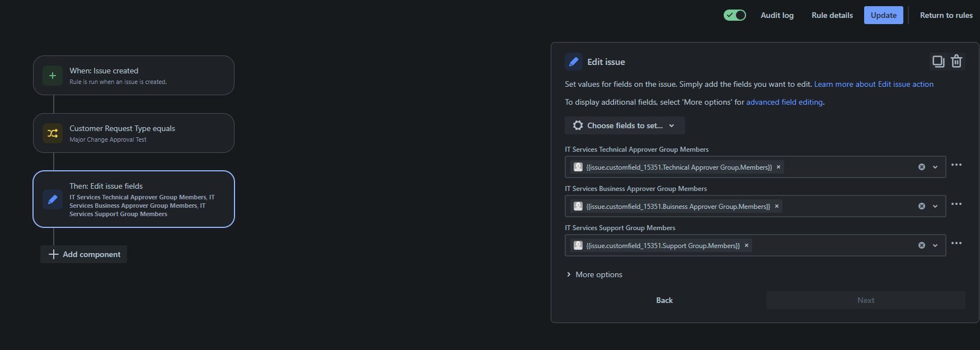Select the Customer Request Type equals condition
Viewport: 980px width, 350px height.
click(x=134, y=133)
